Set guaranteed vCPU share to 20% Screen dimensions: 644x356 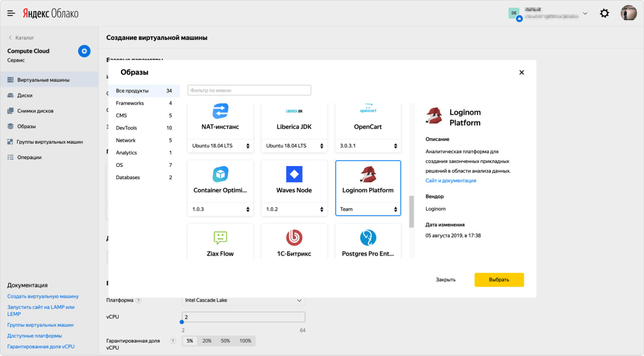pyautogui.click(x=207, y=341)
